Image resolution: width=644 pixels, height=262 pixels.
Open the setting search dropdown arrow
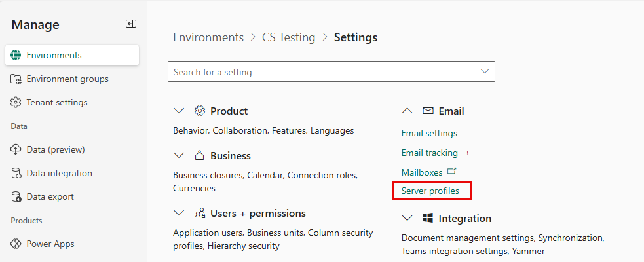click(x=485, y=71)
